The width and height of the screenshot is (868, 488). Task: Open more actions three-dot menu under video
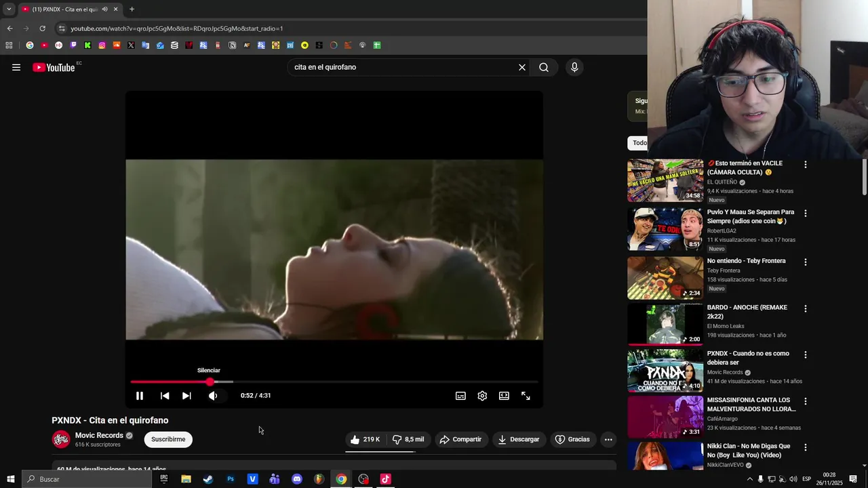(x=608, y=439)
